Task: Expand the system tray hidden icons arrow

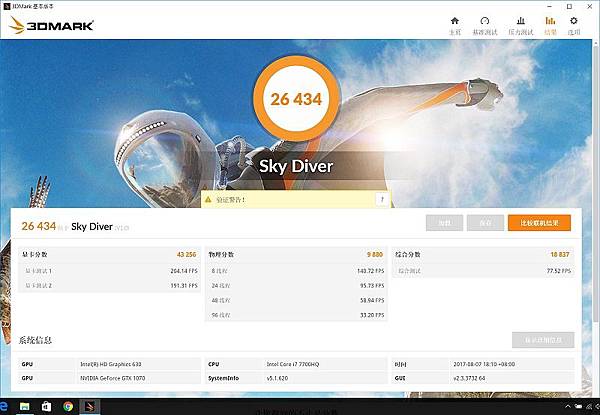Action: 568,407
